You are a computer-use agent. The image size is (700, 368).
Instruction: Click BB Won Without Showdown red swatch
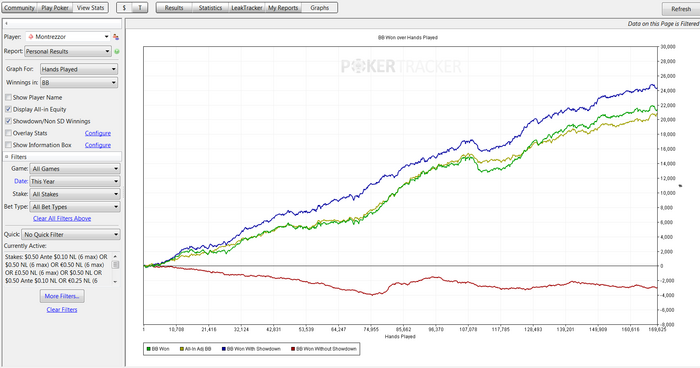[x=293, y=349]
